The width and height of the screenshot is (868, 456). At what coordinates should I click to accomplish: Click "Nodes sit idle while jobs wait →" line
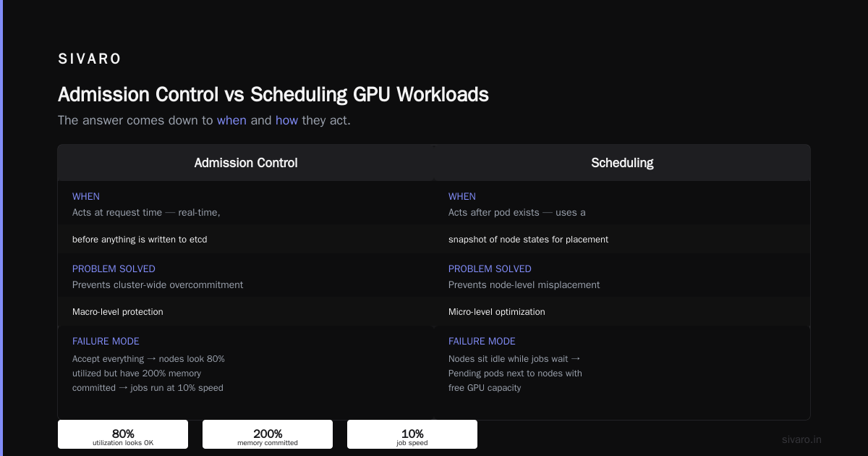(514, 359)
